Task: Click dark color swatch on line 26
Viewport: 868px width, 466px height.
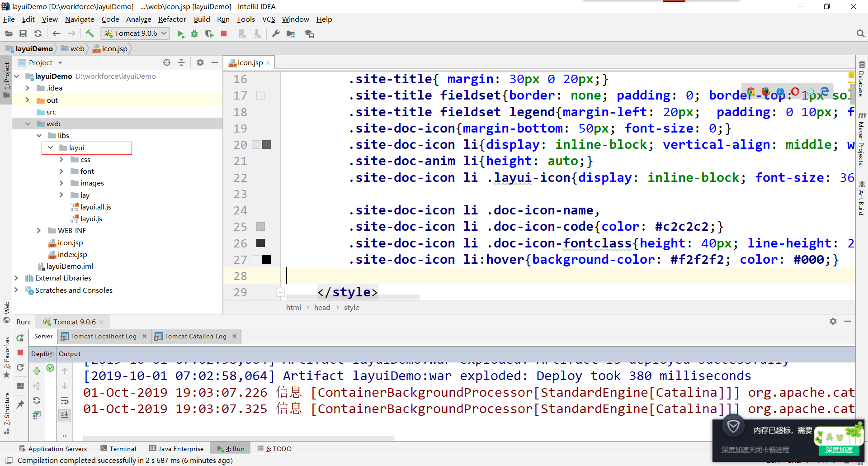Action: [261, 243]
